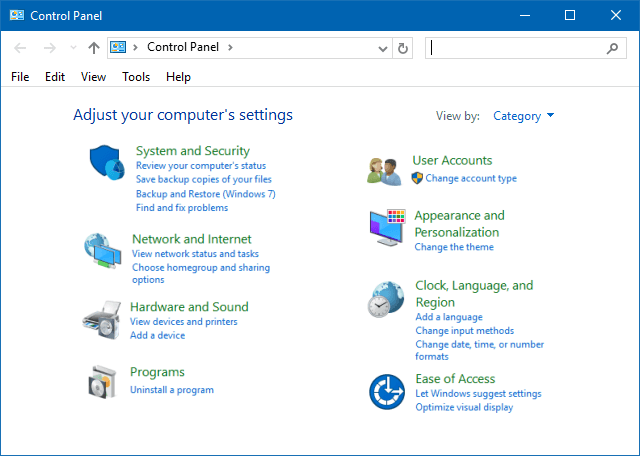Open the Tools menu
This screenshot has height=456, width=640.
tap(136, 77)
